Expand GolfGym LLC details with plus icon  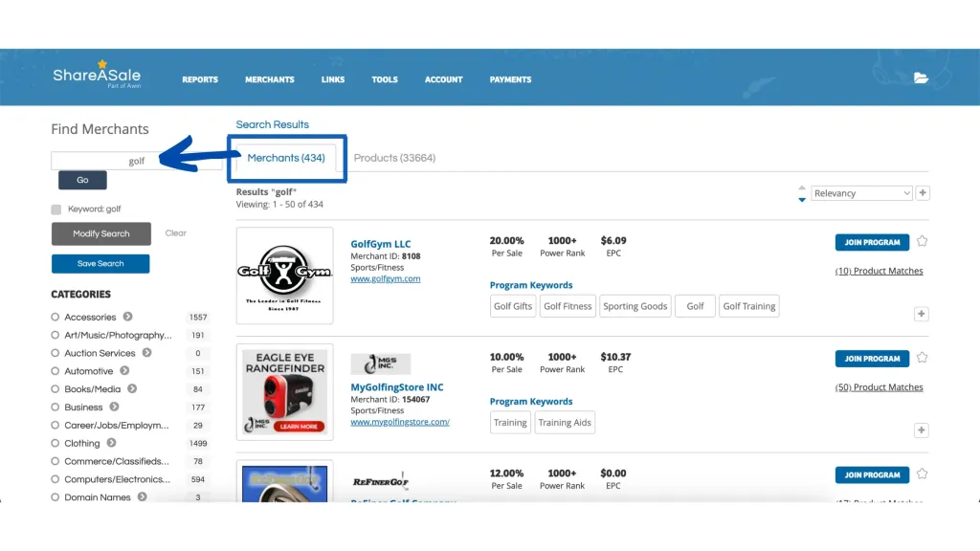(922, 314)
